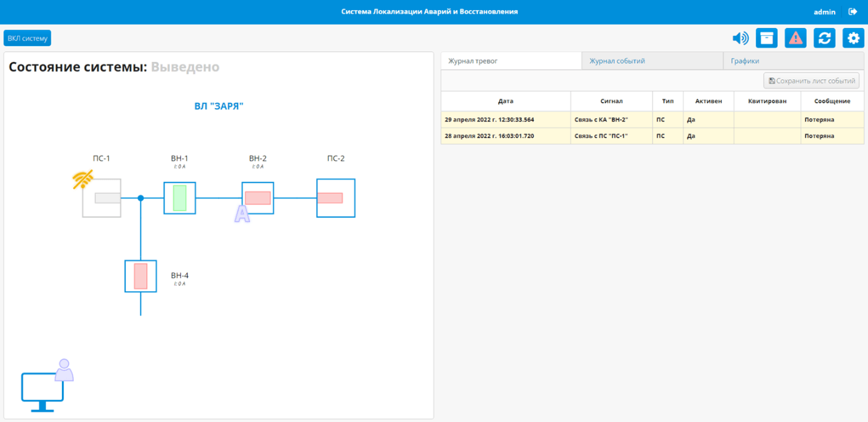Viewport: 868px width, 422px height.
Task: Refresh data with the circular arrows icon
Action: pyautogui.click(x=825, y=38)
